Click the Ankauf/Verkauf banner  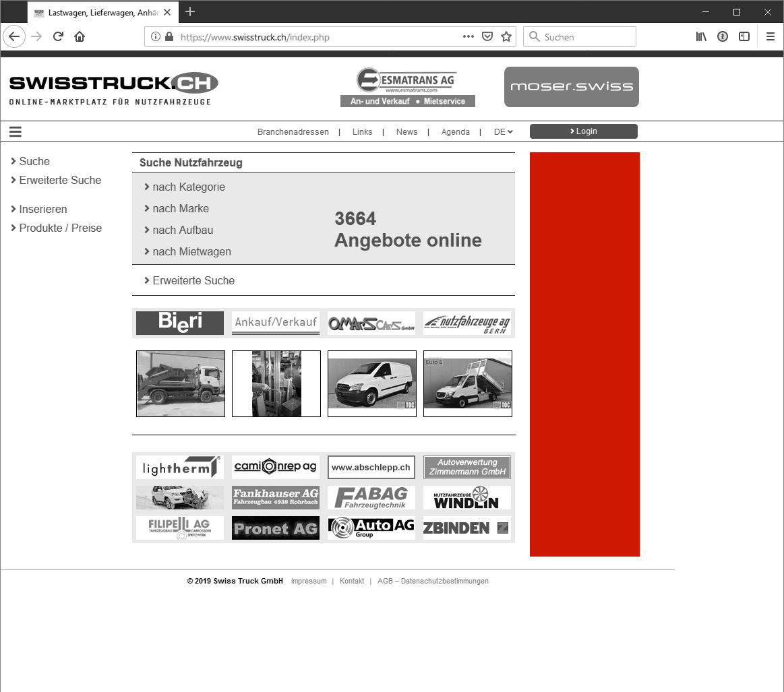coord(276,323)
